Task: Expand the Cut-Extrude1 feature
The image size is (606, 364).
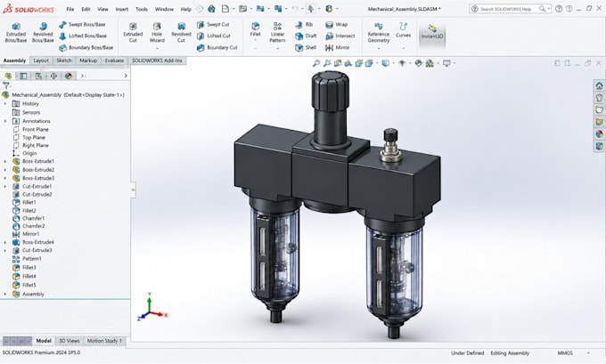Action: 5,186
